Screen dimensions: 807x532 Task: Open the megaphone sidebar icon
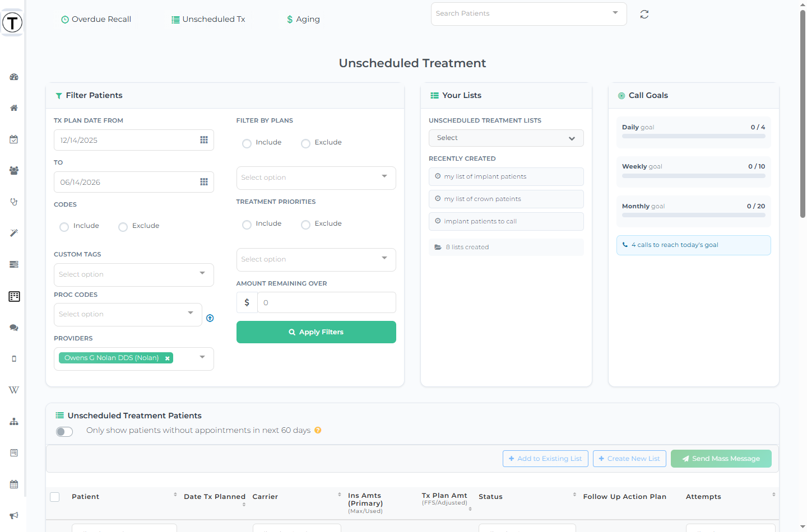14,516
